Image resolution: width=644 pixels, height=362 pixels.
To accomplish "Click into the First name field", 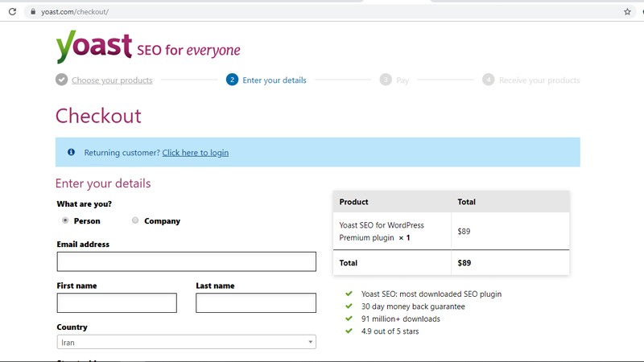I will point(117,302).
